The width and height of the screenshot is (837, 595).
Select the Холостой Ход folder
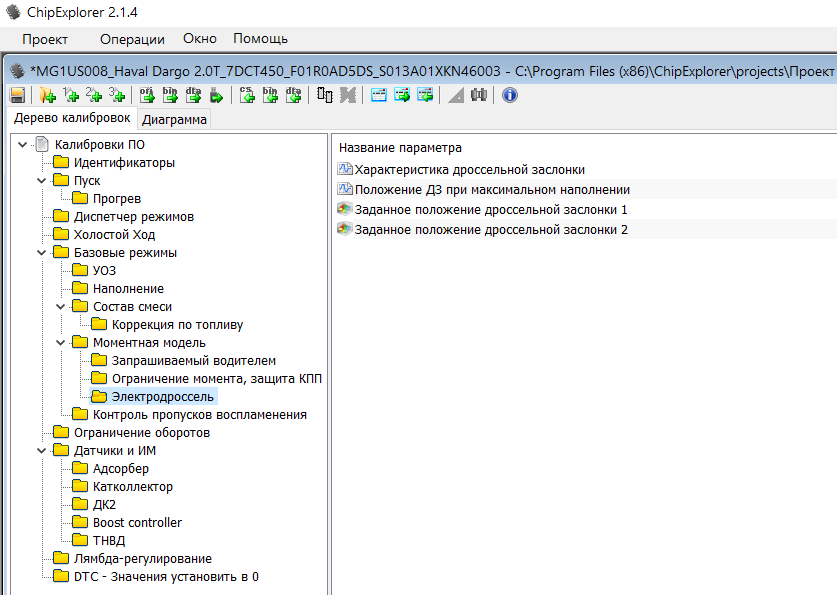114,235
